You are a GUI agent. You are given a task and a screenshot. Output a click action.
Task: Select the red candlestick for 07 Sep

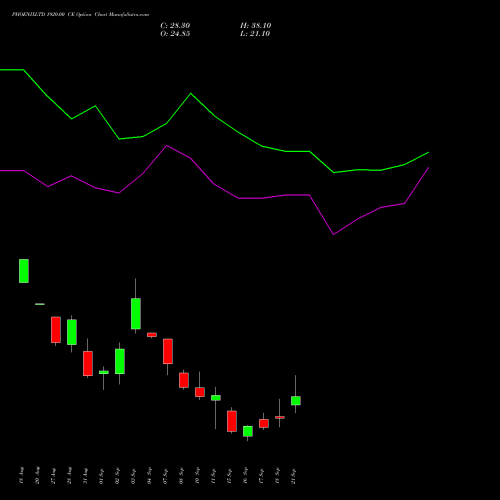click(168, 351)
